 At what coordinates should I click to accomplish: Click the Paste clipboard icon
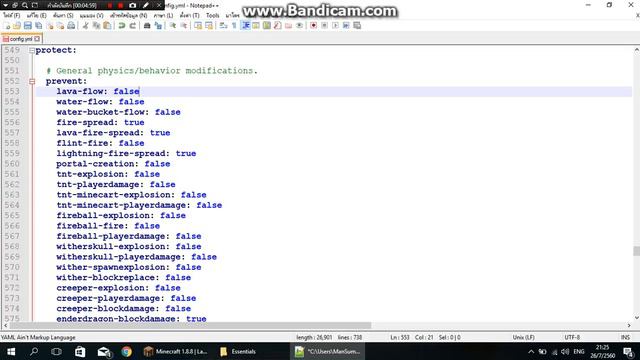coord(107,26)
